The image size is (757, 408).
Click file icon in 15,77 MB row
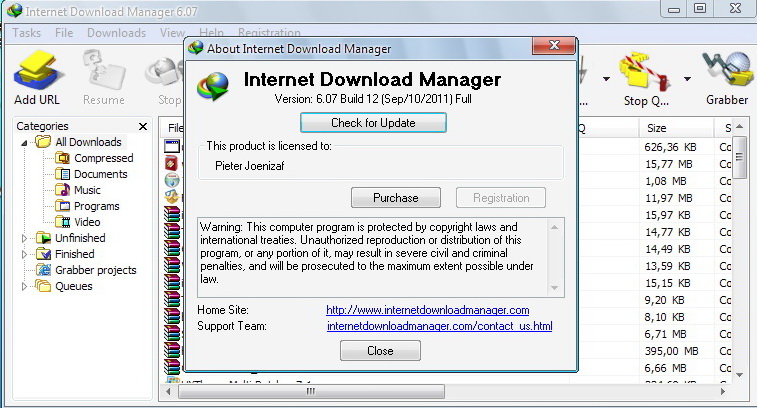point(172,163)
